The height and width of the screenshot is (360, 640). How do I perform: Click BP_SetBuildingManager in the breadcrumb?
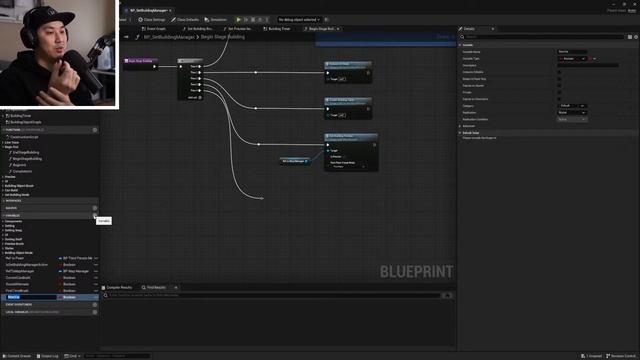coord(169,37)
